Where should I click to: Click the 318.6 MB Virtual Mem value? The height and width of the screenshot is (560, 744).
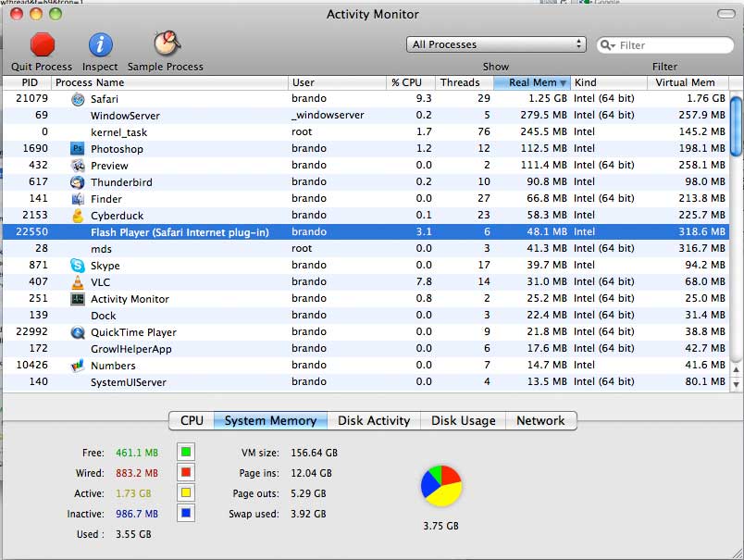pyautogui.click(x=701, y=231)
